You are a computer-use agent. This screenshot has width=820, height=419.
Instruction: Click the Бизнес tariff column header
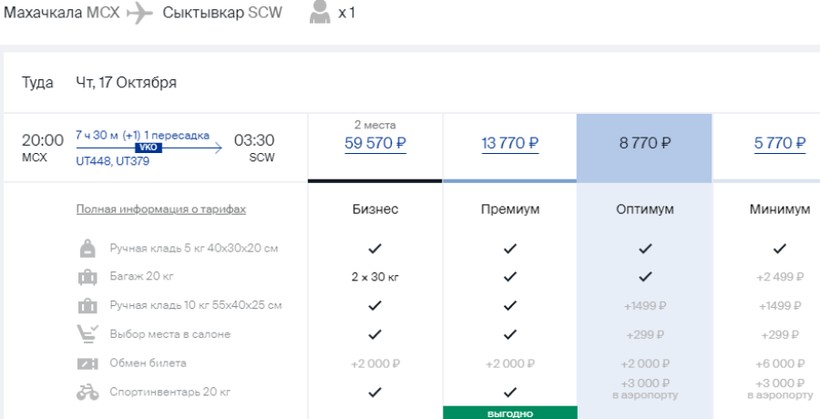pos(375,210)
